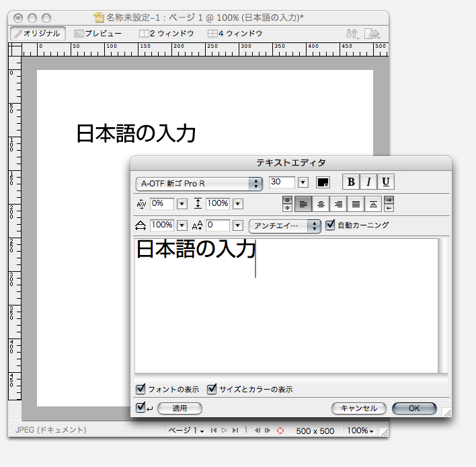This screenshot has width=476, height=467.
Task: Right align the text
Action: [x=339, y=204]
